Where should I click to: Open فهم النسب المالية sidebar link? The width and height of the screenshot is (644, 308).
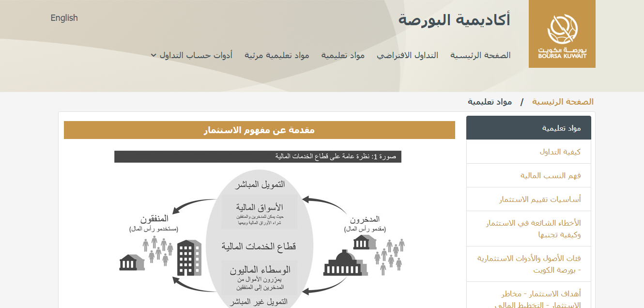tap(550, 175)
